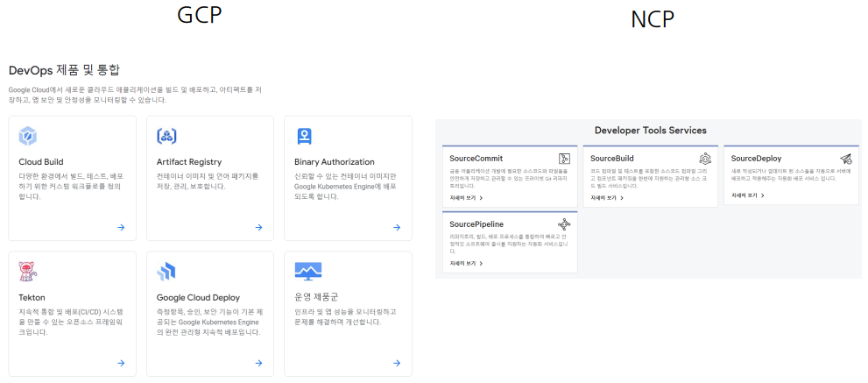The height and width of the screenshot is (383, 868).
Task: Click the Artifact Registry icon
Action: (166, 136)
